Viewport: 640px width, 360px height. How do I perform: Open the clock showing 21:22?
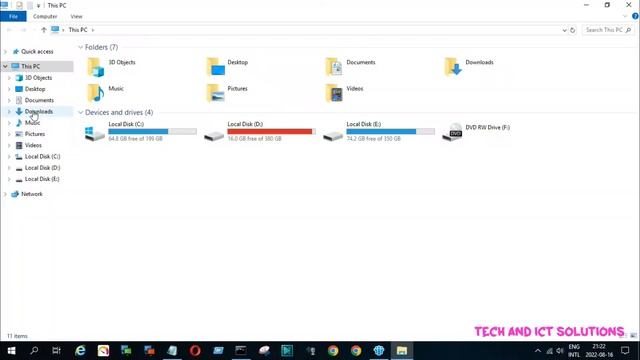click(599, 351)
